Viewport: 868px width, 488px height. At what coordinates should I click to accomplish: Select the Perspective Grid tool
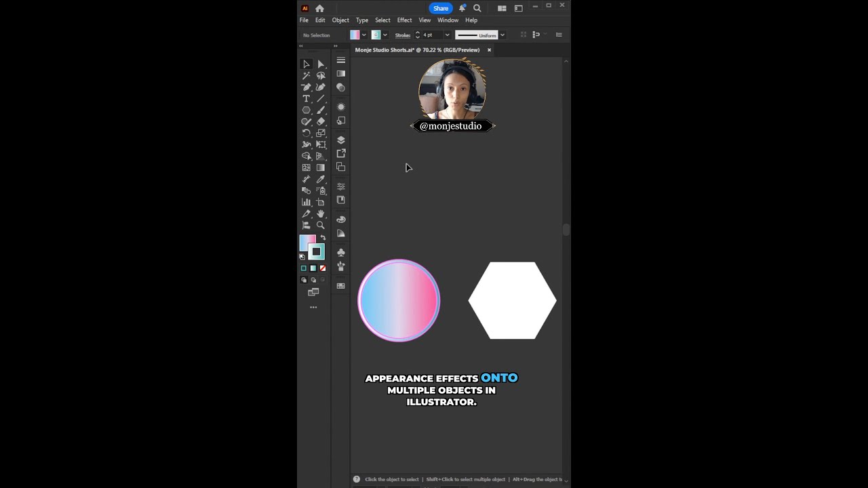321,157
